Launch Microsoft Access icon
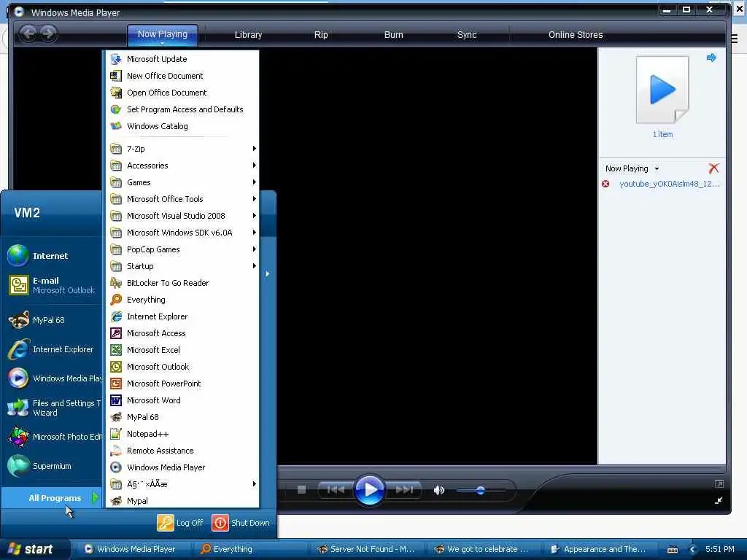Image resolution: width=747 pixels, height=560 pixels. (116, 333)
